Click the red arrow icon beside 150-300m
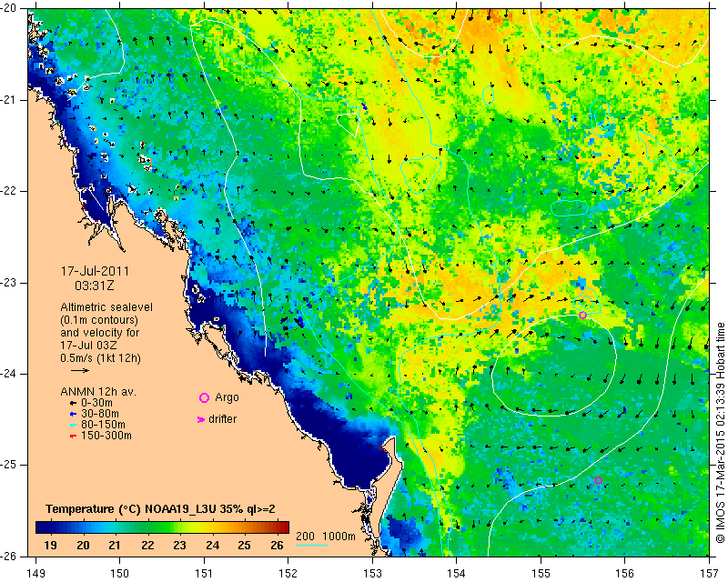This screenshot has height=582, width=728. pos(73,436)
